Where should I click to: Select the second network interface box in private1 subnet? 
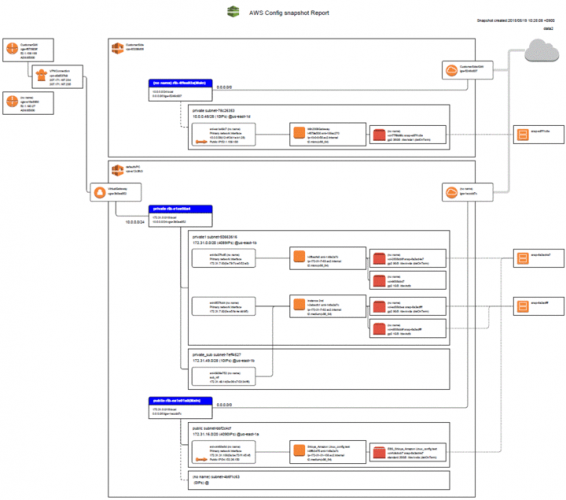[224, 306]
